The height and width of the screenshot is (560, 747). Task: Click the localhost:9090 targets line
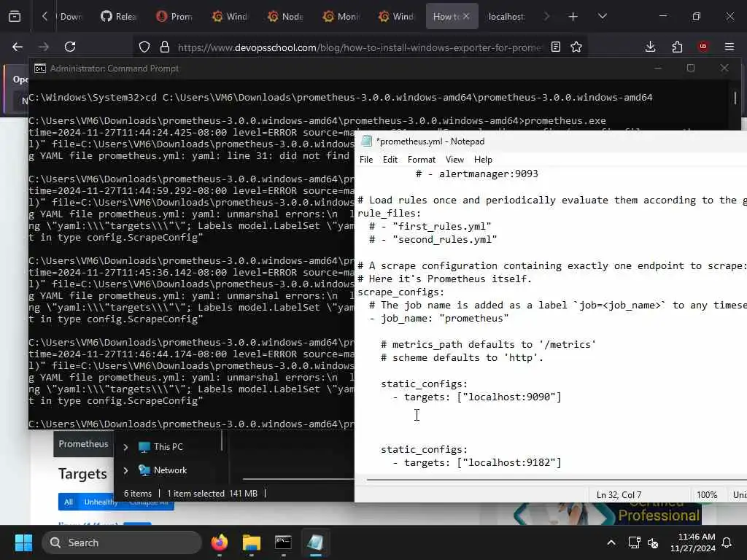[x=477, y=397]
